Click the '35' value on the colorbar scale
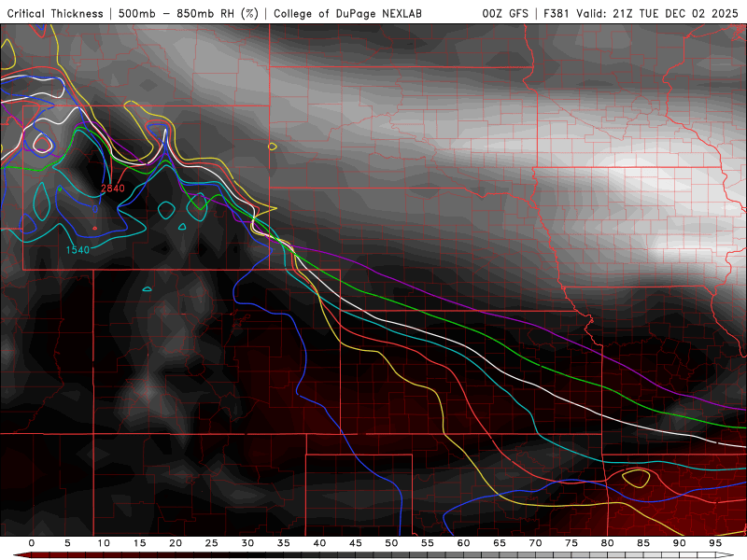The height and width of the screenshot is (560, 747). click(x=284, y=543)
